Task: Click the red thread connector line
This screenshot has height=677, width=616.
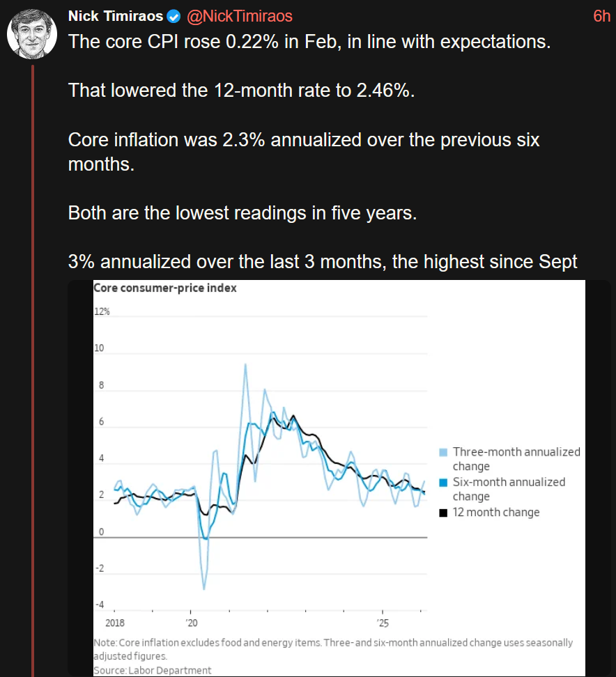Action: pos(33,348)
